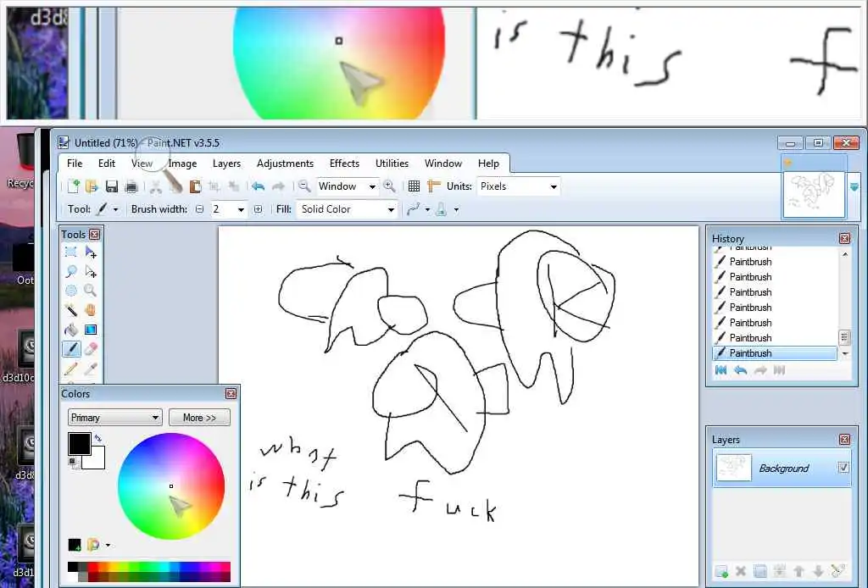Select the Move Selected Pixels tool
The image size is (868, 588).
click(x=91, y=252)
